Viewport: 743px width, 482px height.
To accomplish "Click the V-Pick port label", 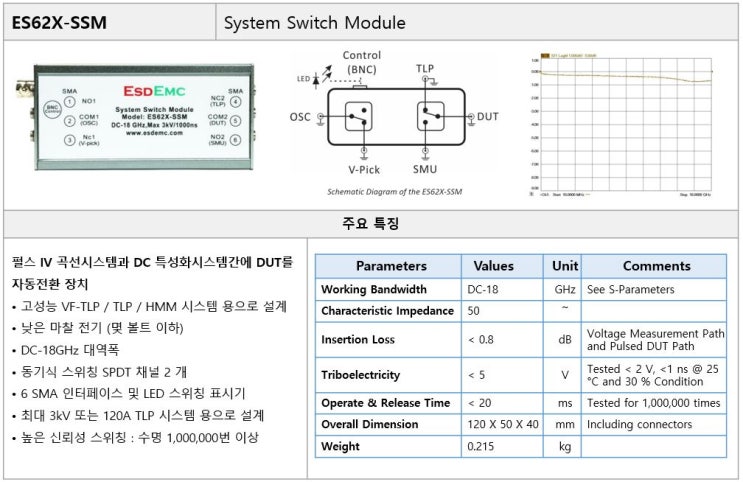I will point(364,170).
